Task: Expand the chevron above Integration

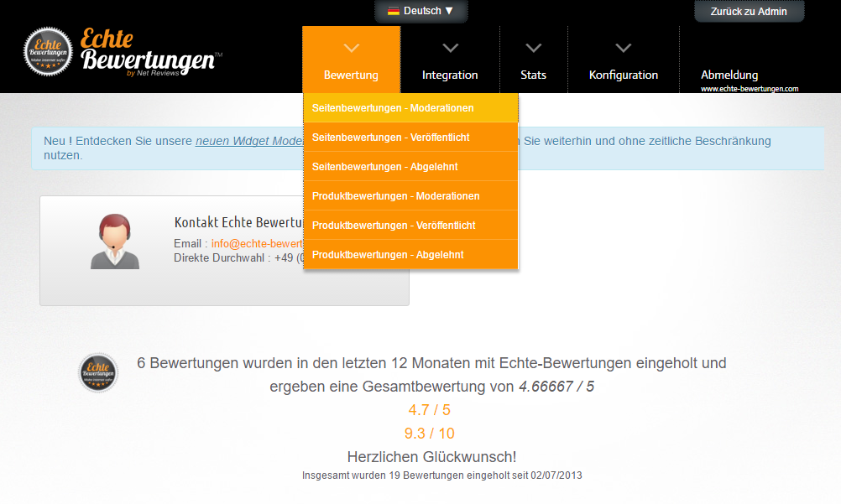Action: 451,49
